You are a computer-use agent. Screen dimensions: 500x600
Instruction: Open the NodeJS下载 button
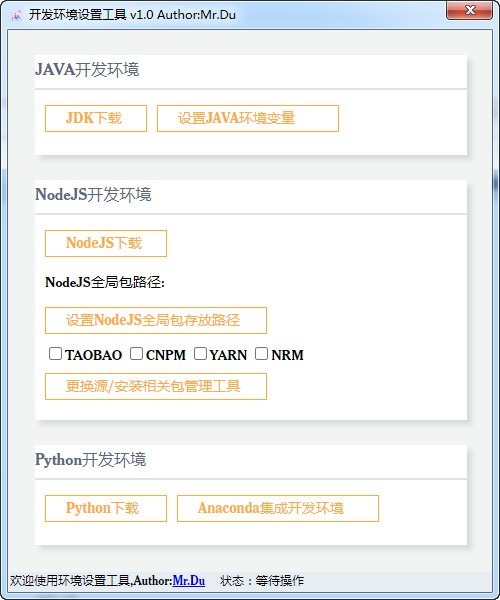106,243
